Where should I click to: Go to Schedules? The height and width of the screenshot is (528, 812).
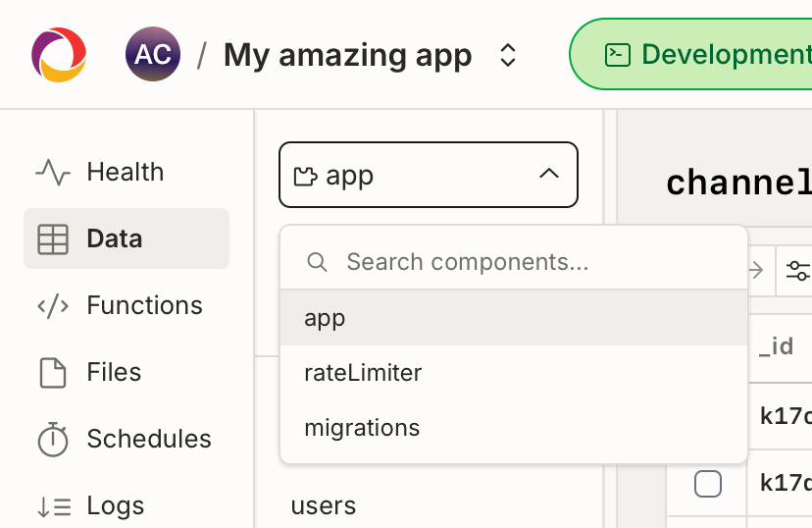[x=127, y=439]
